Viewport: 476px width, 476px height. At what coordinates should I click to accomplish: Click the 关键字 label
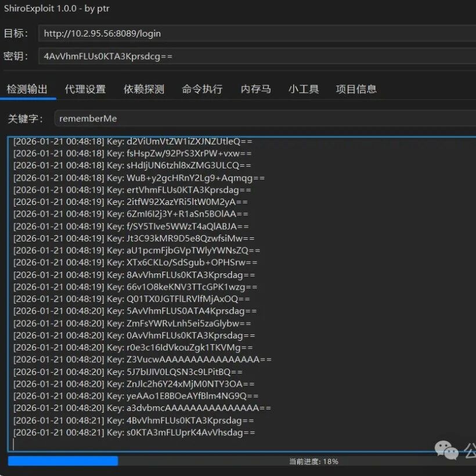tap(26, 118)
